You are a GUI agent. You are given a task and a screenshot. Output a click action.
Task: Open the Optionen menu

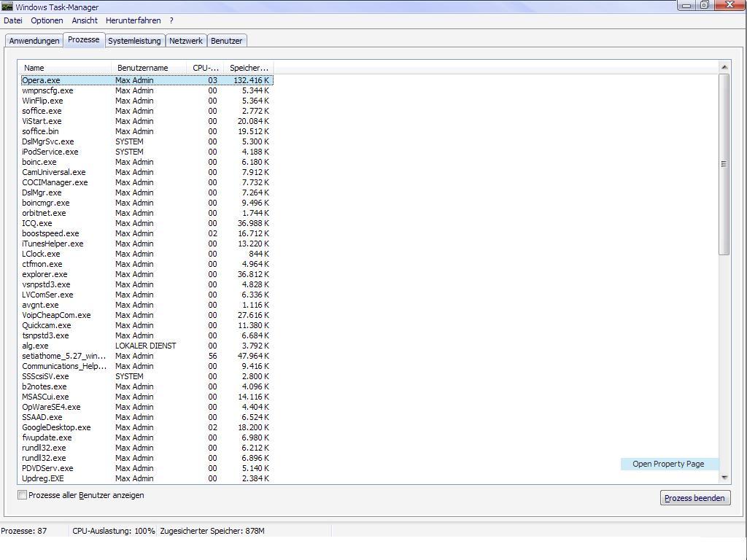47,20
